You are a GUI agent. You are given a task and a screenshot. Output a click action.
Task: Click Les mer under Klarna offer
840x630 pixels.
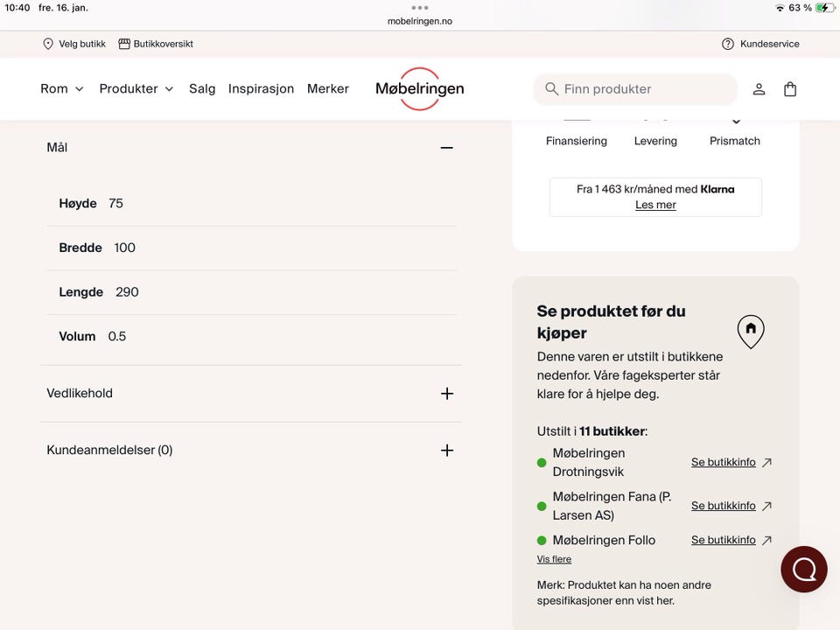pos(655,205)
